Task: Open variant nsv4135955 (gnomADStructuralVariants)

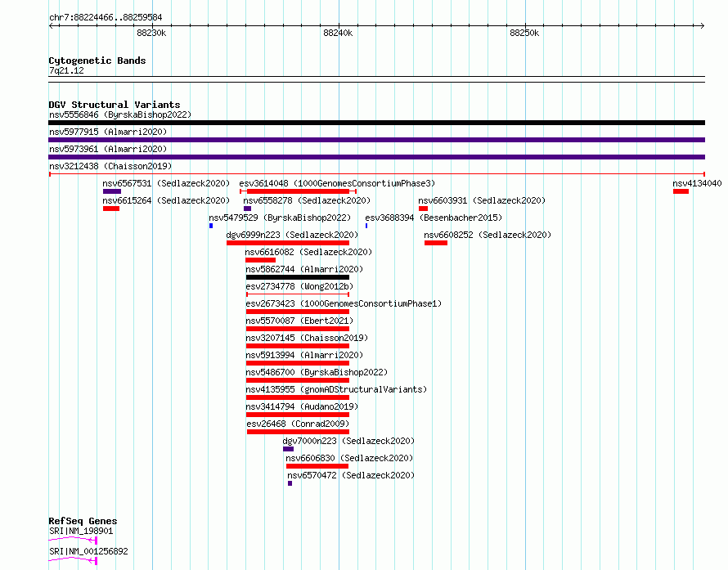Action: click(x=336, y=389)
